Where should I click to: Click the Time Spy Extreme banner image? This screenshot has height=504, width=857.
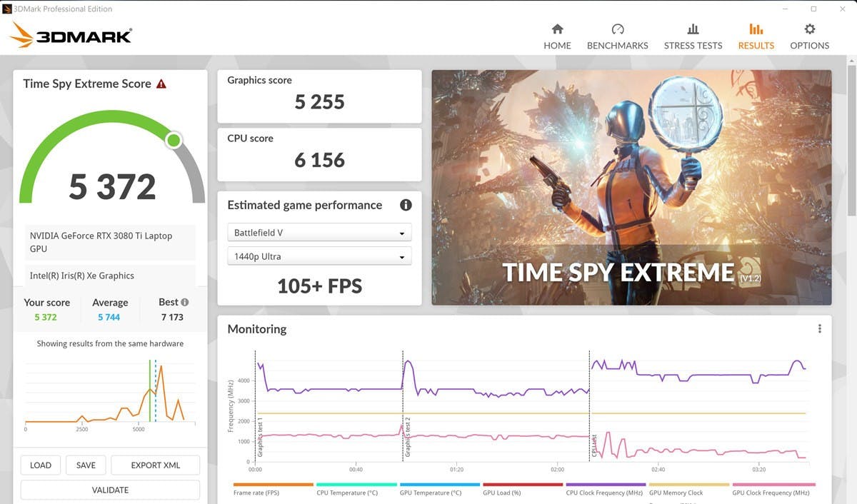click(x=631, y=187)
